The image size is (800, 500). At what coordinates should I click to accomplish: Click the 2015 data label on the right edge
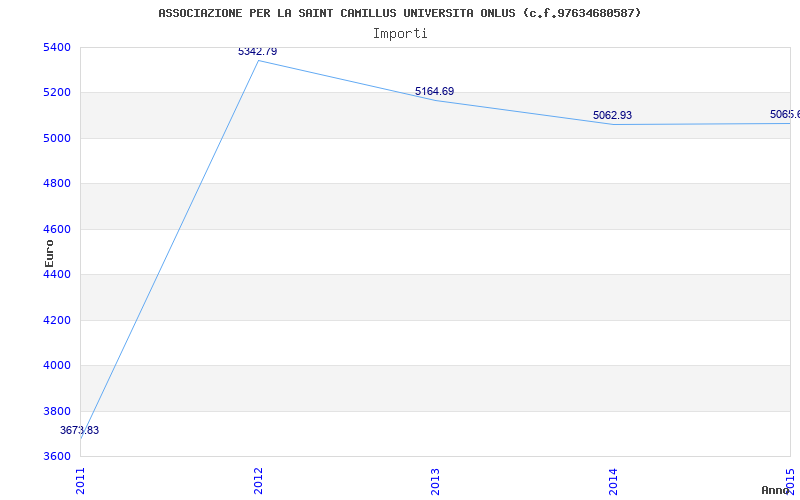[785, 114]
